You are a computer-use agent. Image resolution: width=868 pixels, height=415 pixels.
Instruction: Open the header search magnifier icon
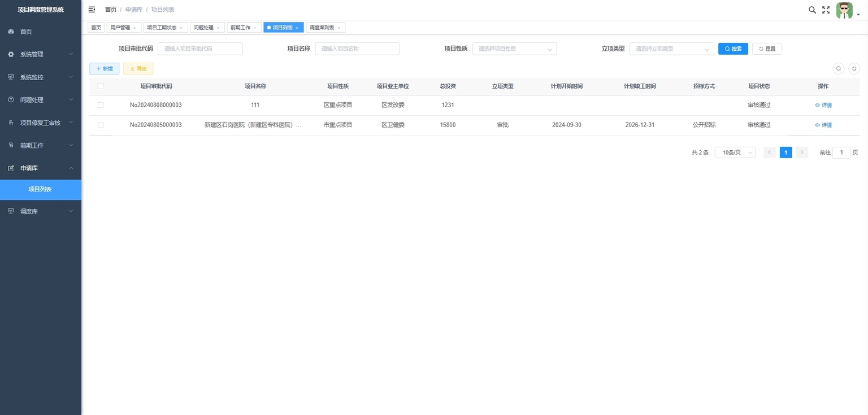(x=812, y=10)
